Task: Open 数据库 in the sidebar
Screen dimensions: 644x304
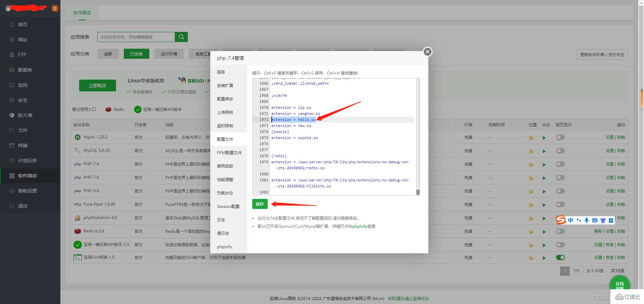Action: click(30, 70)
